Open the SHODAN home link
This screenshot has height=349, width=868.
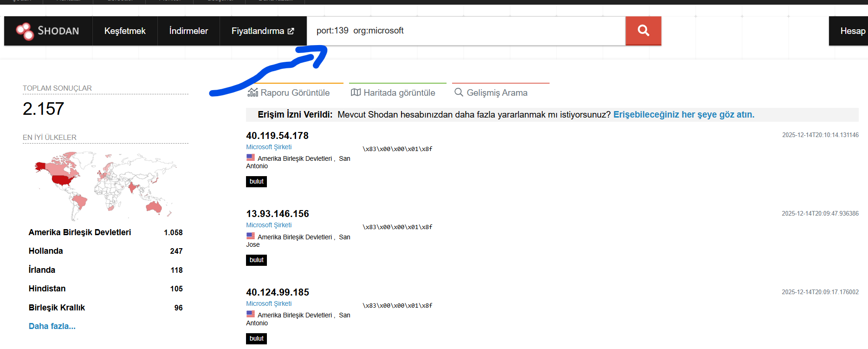tap(48, 31)
